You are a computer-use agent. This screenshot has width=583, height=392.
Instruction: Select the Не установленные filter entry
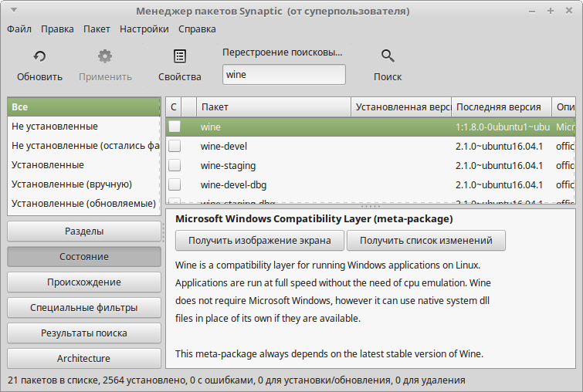click(84, 127)
